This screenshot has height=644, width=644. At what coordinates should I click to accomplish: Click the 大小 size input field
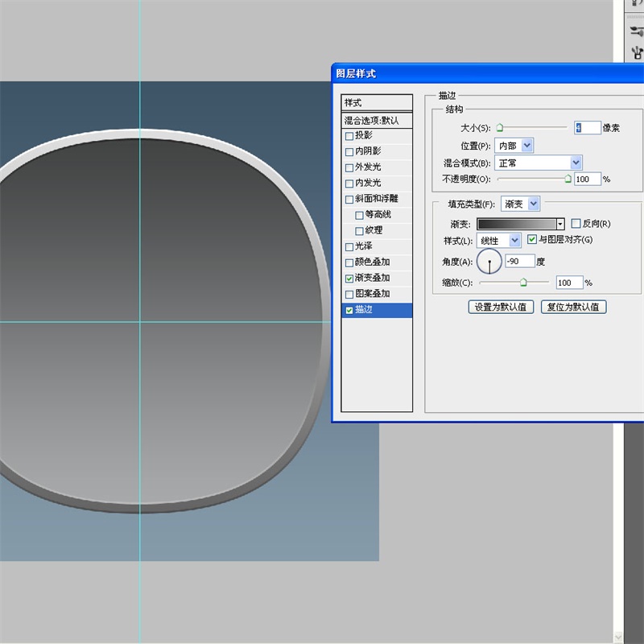(587, 127)
